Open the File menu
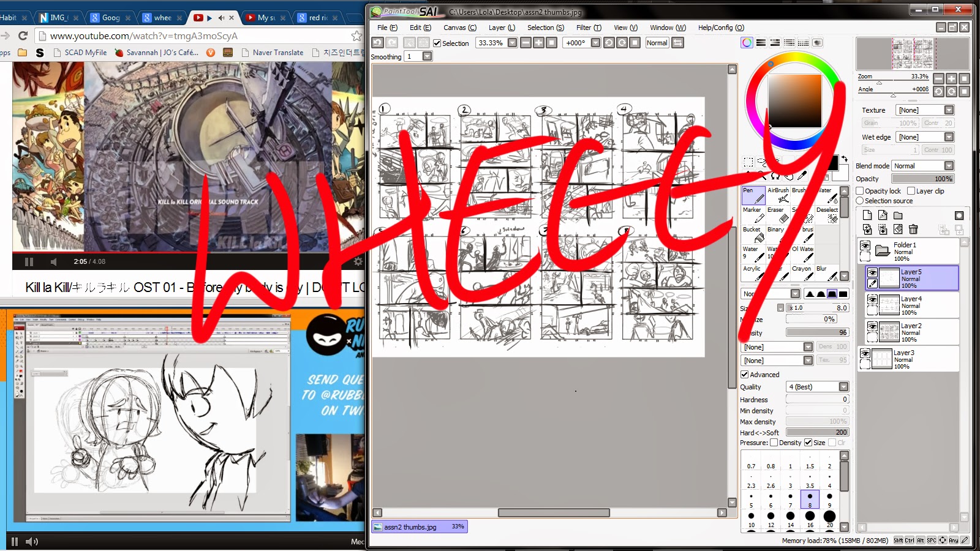Image resolution: width=980 pixels, height=551 pixels. 387,28
